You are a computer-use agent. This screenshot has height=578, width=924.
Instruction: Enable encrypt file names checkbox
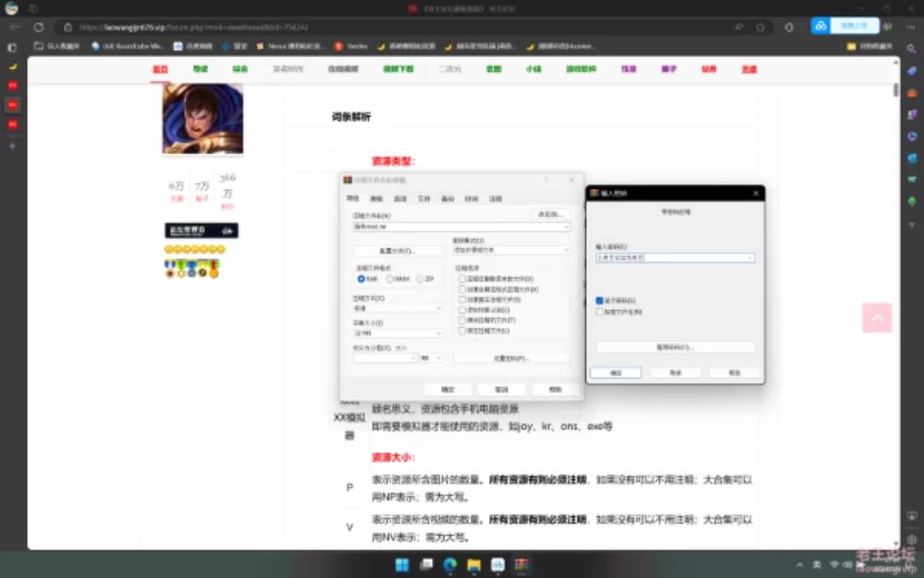(600, 312)
